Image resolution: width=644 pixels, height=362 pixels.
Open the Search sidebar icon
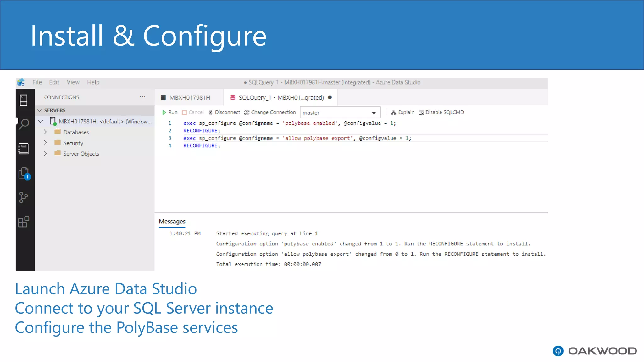point(24,124)
